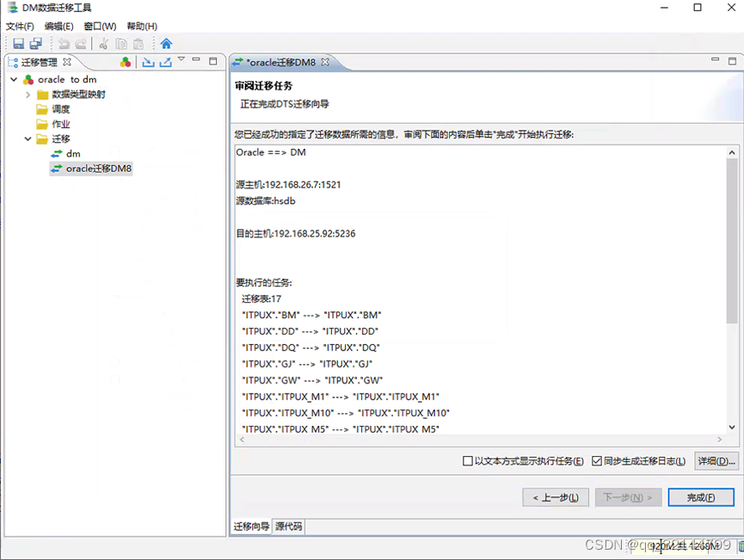744x560 pixels.
Task: Click the import icon in 迁移管理 panel
Action: coord(148,62)
